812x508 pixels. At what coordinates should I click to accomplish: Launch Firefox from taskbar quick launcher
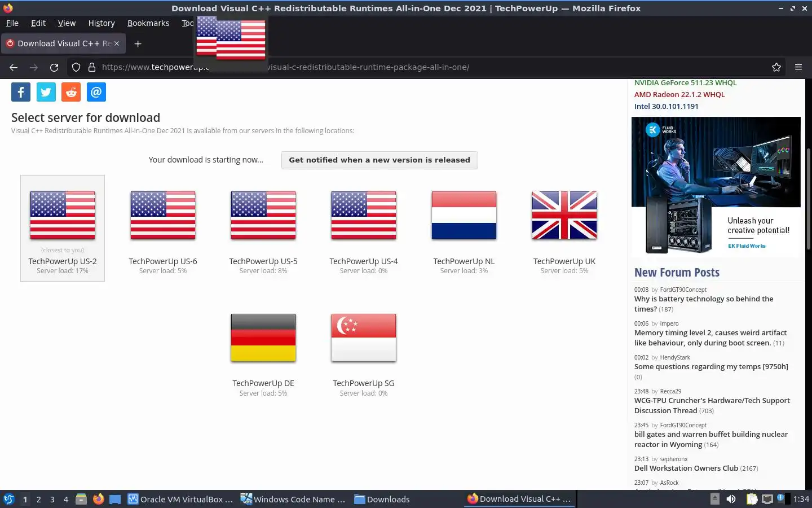98,499
